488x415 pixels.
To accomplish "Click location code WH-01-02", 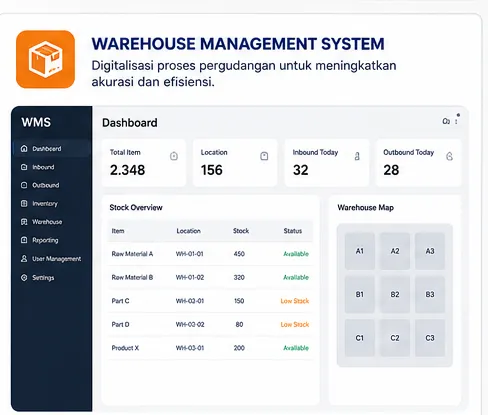I will pyautogui.click(x=190, y=277).
